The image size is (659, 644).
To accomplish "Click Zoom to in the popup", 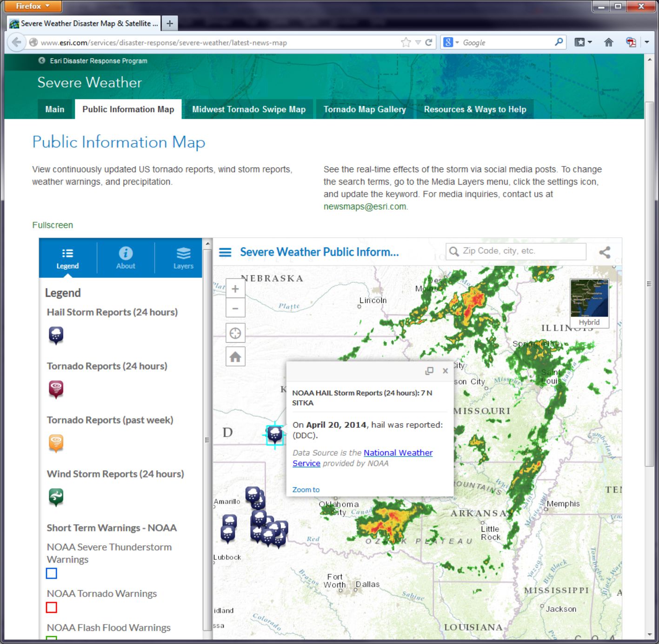I will 306,490.
